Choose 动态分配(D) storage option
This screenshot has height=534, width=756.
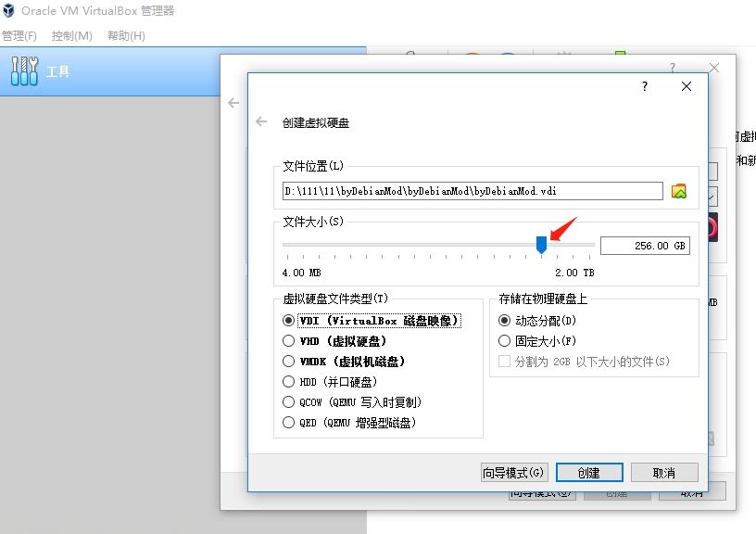[504, 320]
